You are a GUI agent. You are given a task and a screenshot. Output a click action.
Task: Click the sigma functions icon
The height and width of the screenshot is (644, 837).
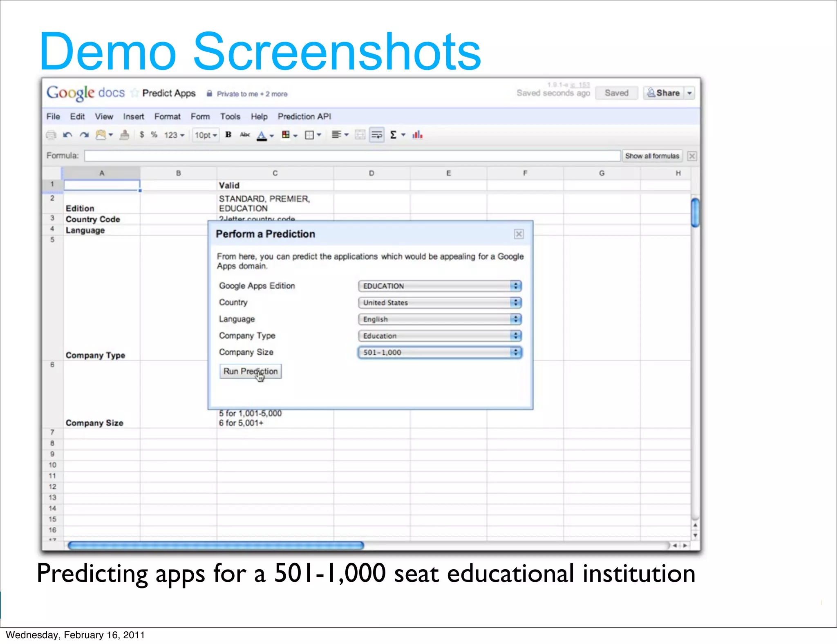pos(393,135)
